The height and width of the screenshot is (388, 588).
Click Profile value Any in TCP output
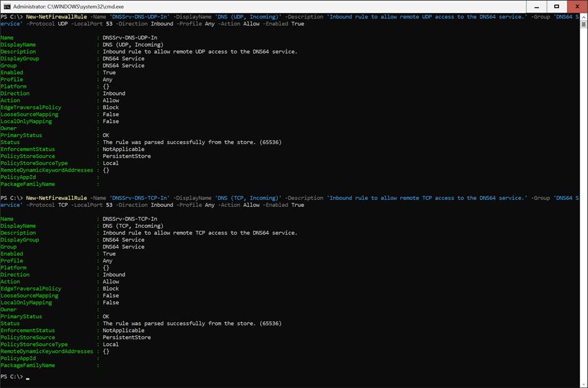(107, 261)
